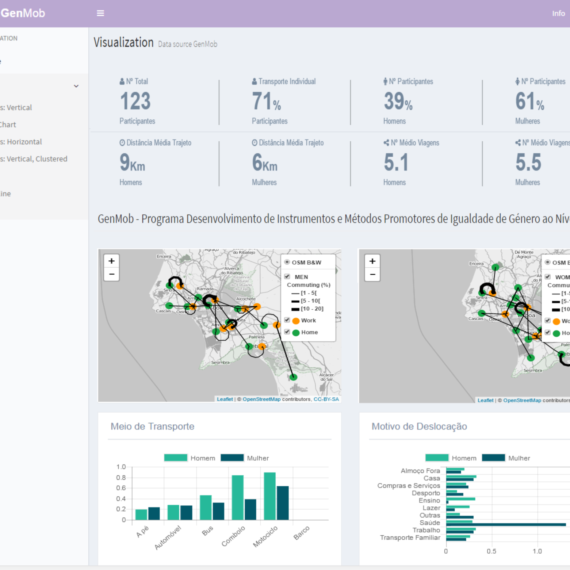
Task: Toggle Mulher legend swatch in Meio de Transporte
Action: pos(232,458)
